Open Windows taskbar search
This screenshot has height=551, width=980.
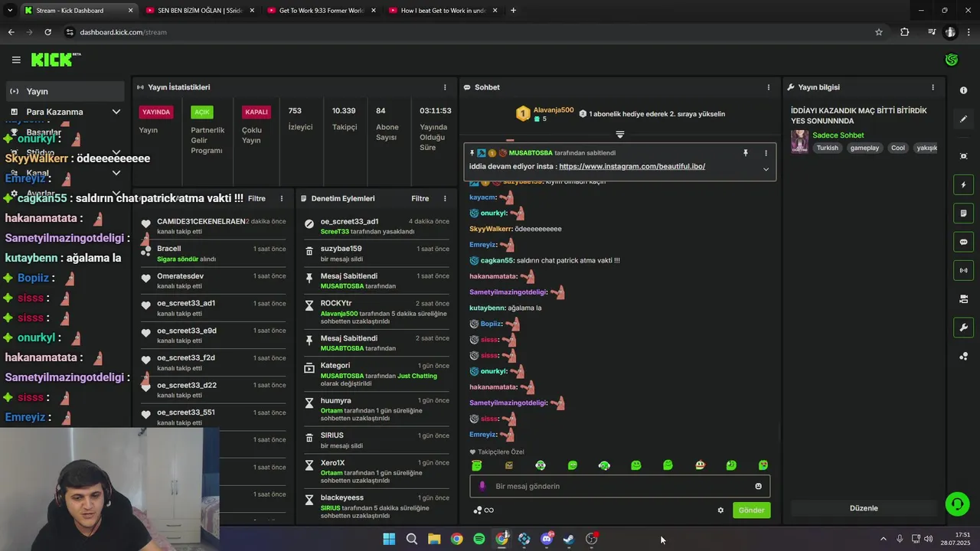412,539
